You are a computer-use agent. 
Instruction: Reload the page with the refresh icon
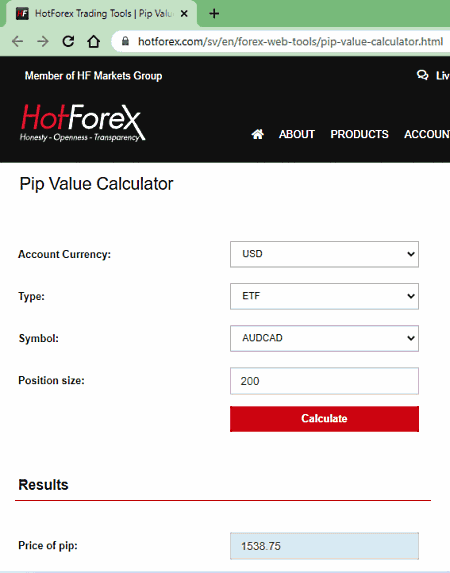pyautogui.click(x=68, y=41)
